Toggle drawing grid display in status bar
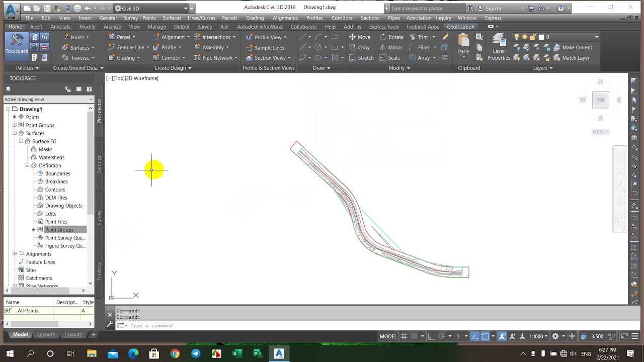Viewport: 644px width, 362px height. (403, 336)
